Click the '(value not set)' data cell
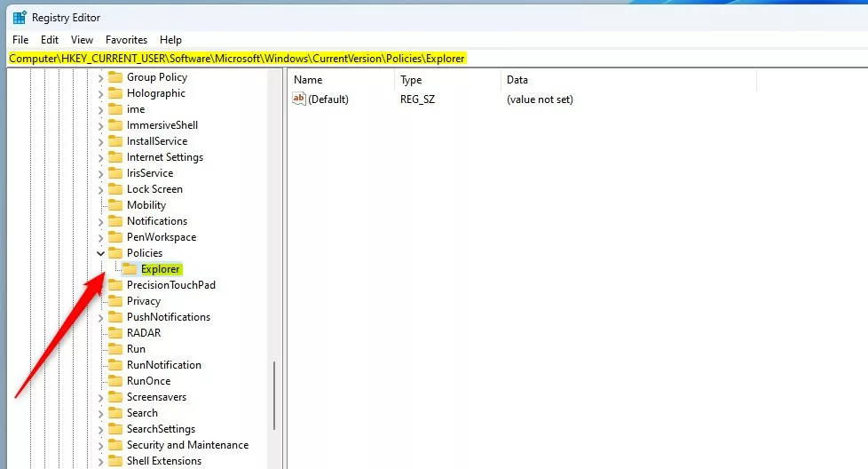 [x=540, y=99]
